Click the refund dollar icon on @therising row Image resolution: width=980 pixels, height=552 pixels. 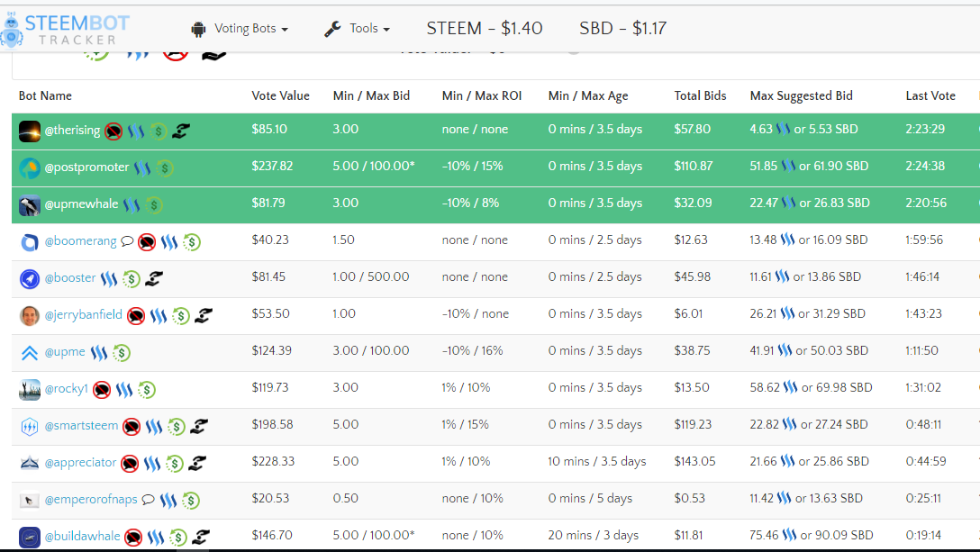coord(159,131)
